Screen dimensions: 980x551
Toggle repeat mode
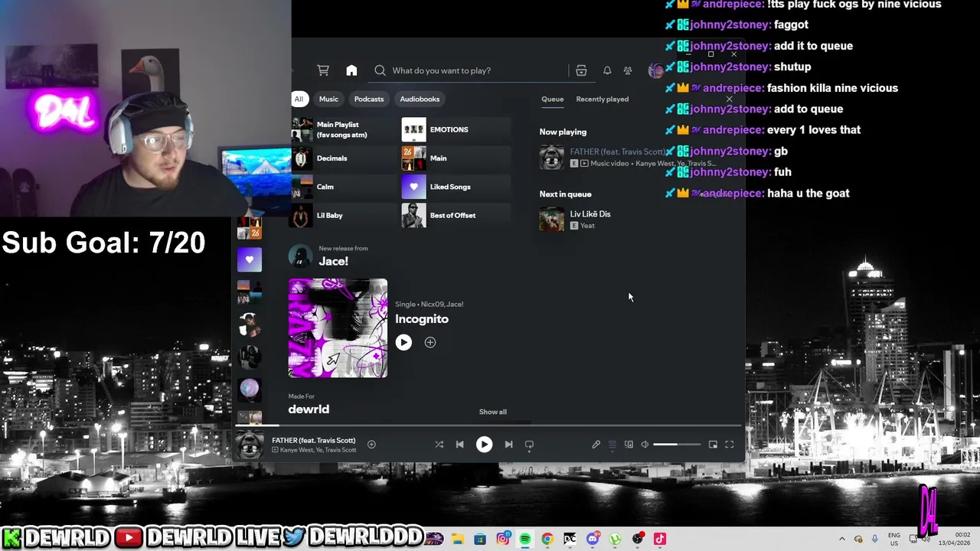tap(529, 444)
